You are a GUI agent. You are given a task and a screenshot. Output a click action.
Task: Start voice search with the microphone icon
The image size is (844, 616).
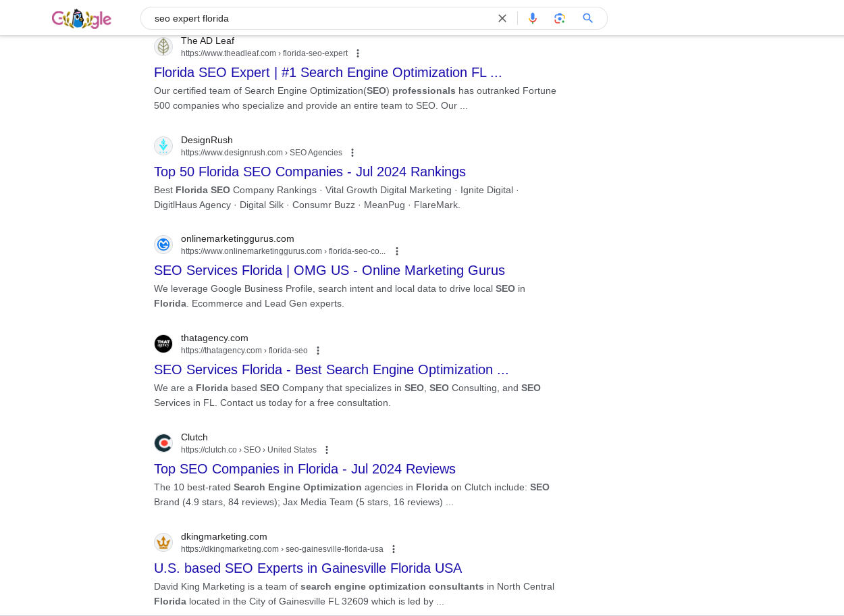(533, 18)
